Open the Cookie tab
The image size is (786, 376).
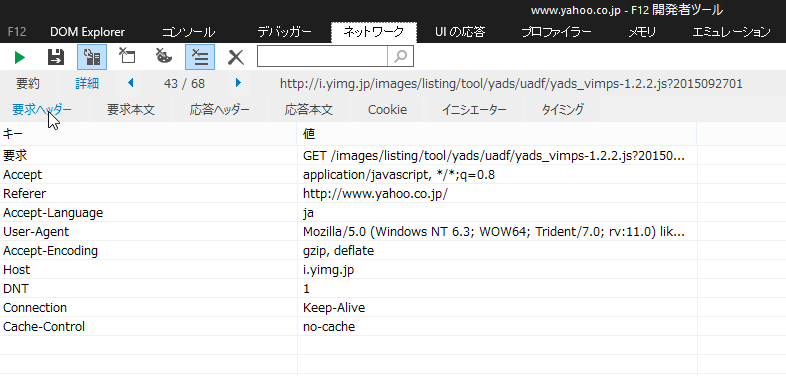[x=387, y=110]
